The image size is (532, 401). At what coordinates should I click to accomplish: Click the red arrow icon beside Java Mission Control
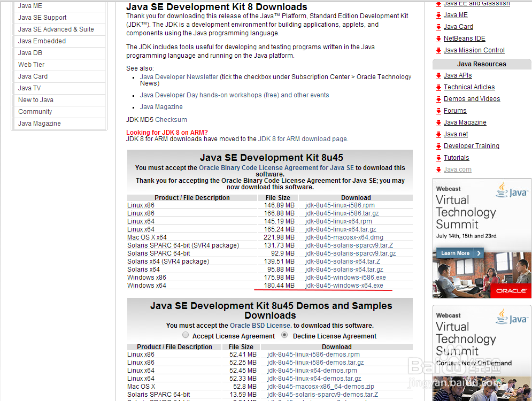click(x=438, y=51)
